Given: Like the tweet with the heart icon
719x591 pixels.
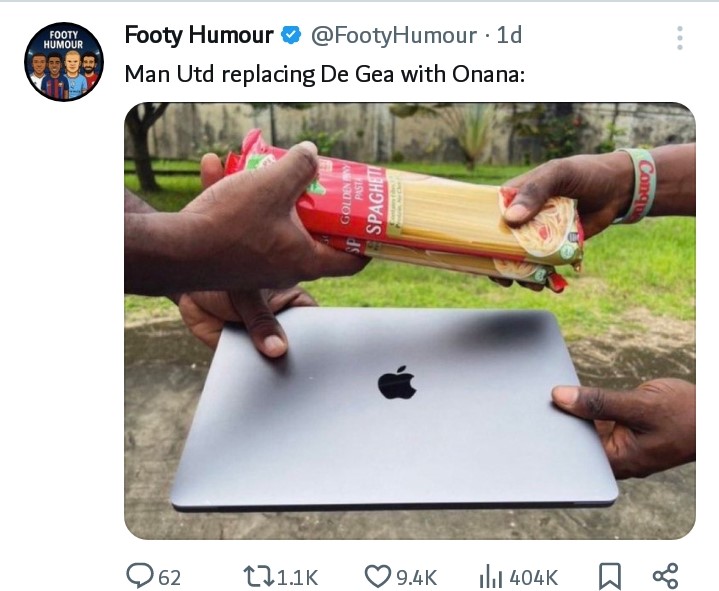Looking at the screenshot, I should (377, 577).
